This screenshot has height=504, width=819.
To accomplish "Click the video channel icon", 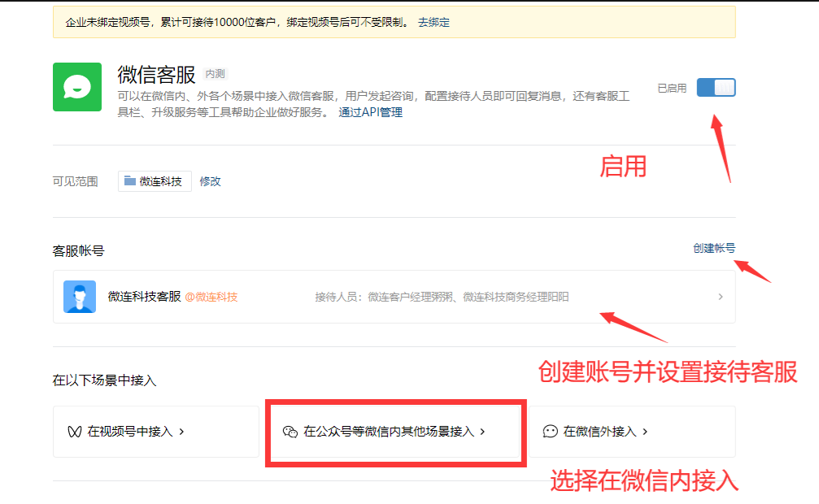I will (x=75, y=432).
